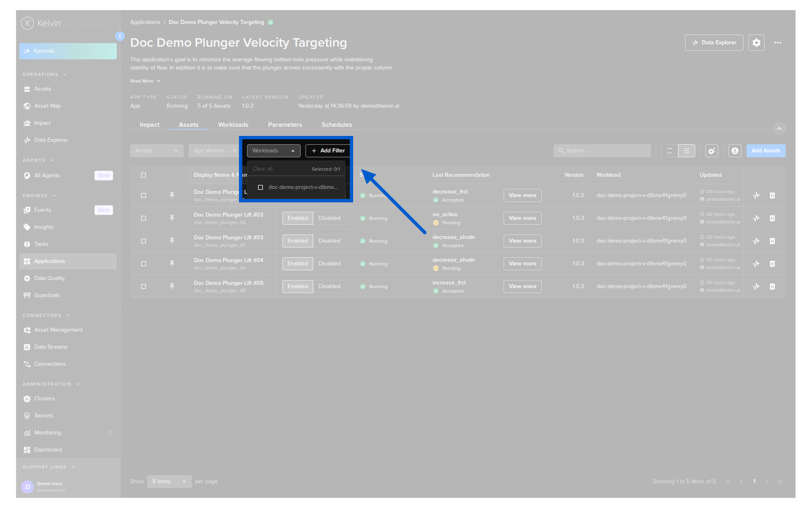Click the Add Filter button

point(328,151)
